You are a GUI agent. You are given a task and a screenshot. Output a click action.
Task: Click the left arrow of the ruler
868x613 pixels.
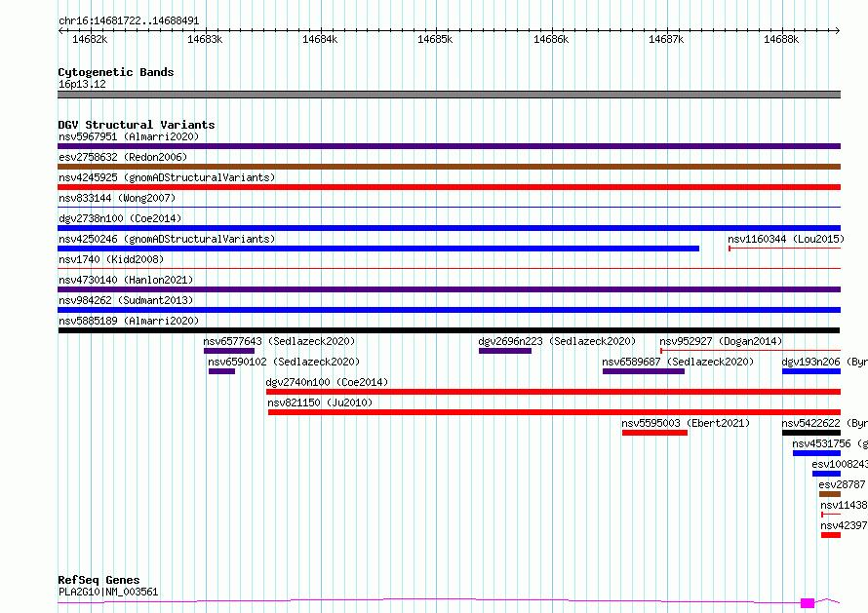[60, 30]
